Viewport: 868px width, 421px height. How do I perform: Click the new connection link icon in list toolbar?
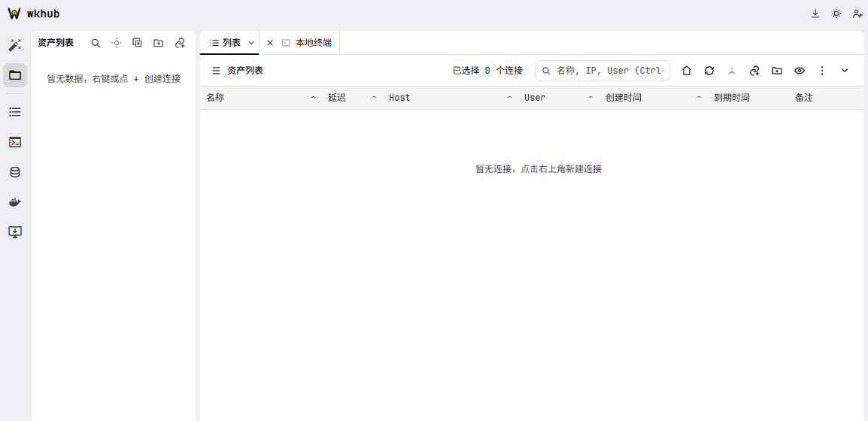click(x=754, y=70)
